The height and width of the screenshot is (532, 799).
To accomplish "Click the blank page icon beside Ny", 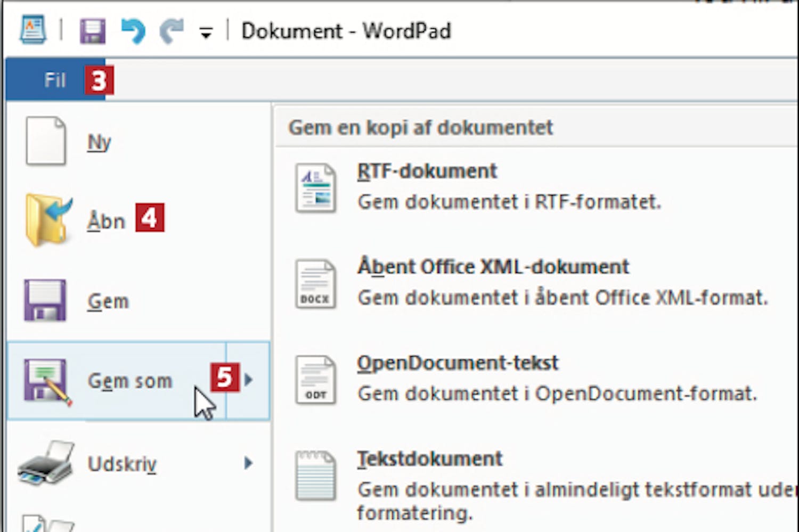I will click(x=46, y=141).
